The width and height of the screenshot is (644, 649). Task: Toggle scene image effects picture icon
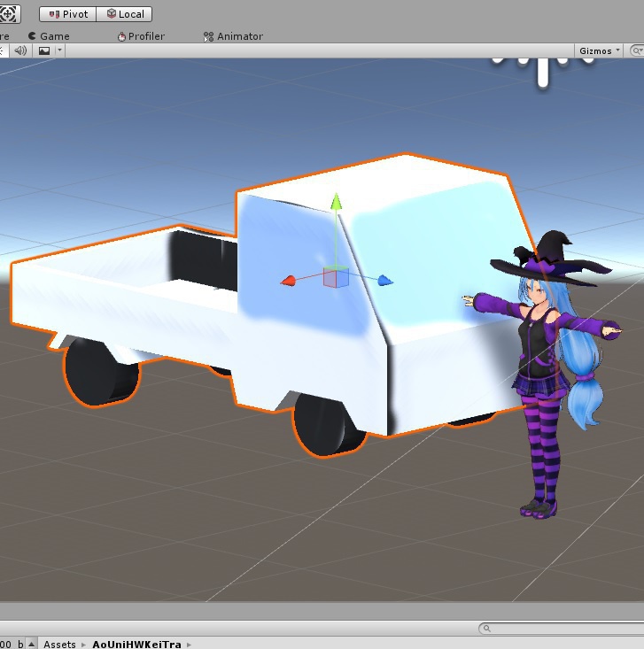[44, 50]
